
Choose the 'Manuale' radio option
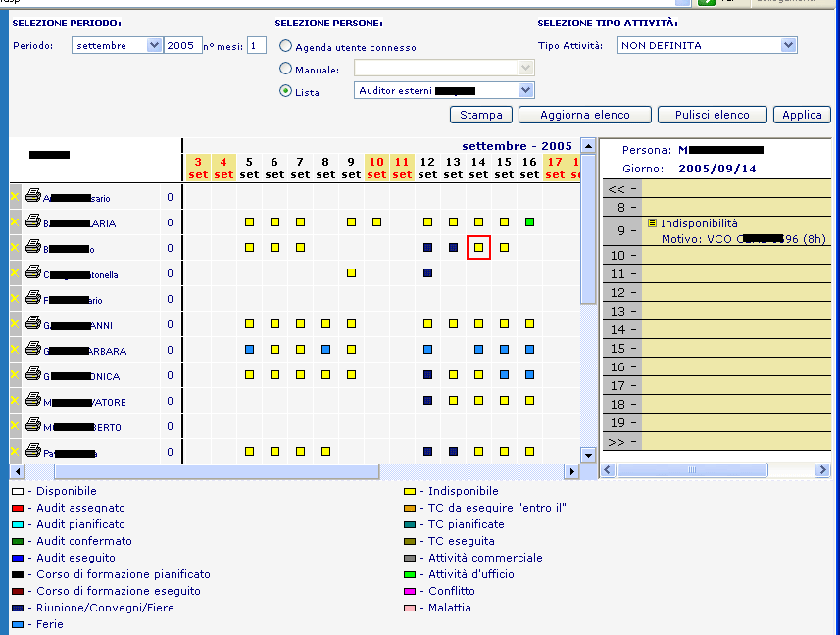pos(286,69)
